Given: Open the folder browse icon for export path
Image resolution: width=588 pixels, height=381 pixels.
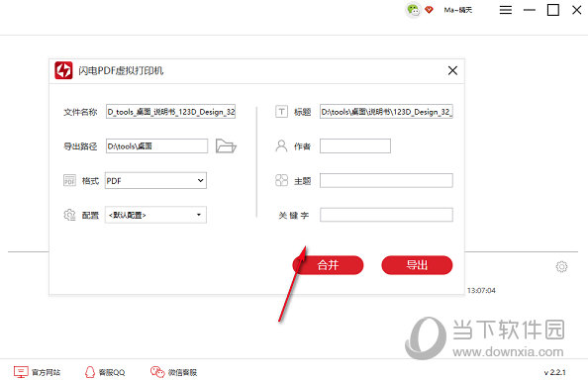Looking at the screenshot, I should point(226,145).
